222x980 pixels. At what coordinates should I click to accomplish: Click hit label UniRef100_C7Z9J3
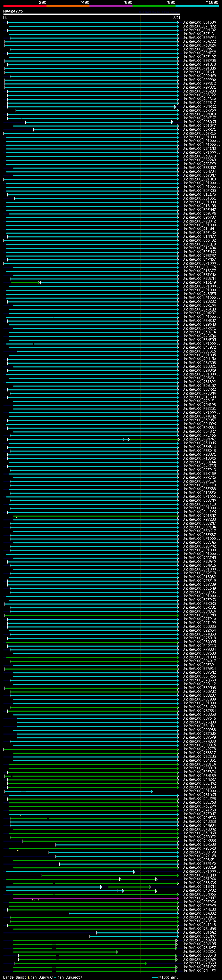[199, 470]
